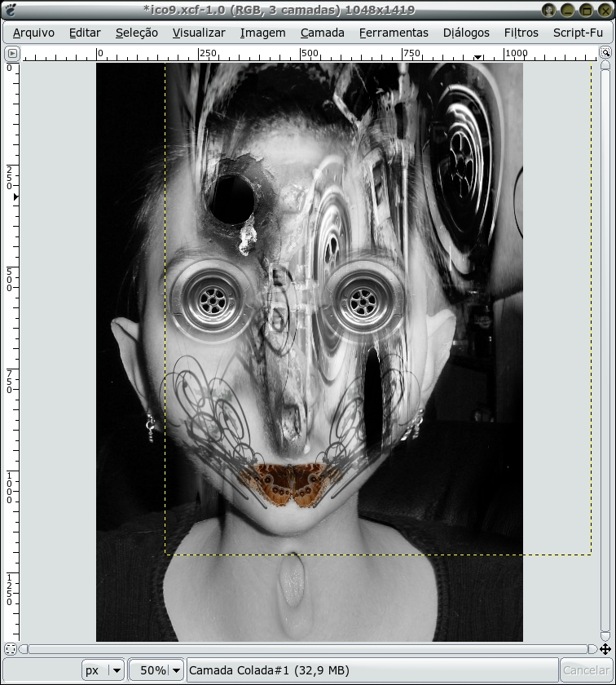Toggle zoom-on-resize magnifier icon at top right
The height and width of the screenshot is (685, 616).
click(605, 53)
